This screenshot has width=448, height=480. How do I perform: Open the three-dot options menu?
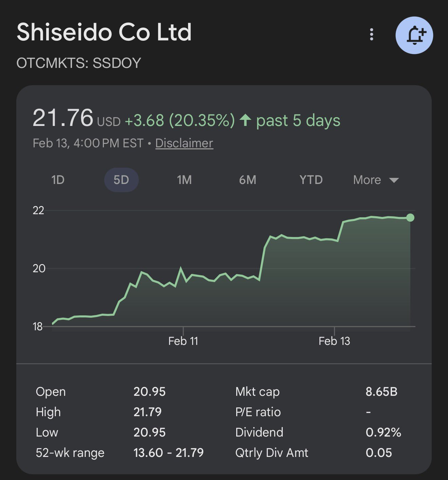pos(372,34)
